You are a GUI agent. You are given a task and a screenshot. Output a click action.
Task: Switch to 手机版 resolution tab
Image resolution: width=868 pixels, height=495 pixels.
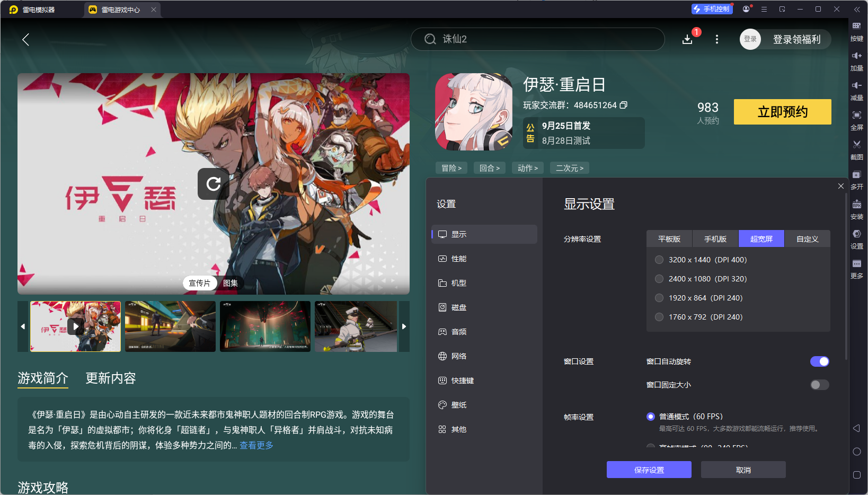pos(715,239)
